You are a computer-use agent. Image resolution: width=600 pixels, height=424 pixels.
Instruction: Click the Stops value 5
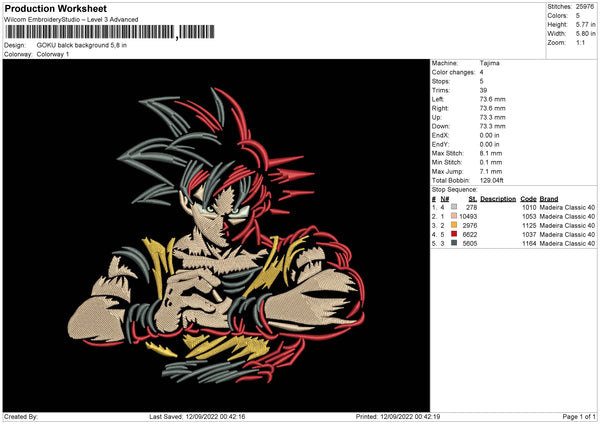[x=481, y=82]
